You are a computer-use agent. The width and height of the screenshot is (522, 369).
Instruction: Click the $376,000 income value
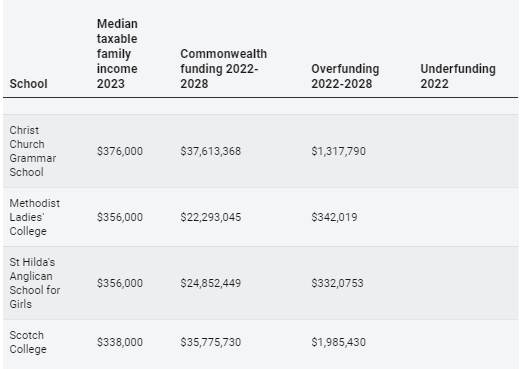pos(120,151)
